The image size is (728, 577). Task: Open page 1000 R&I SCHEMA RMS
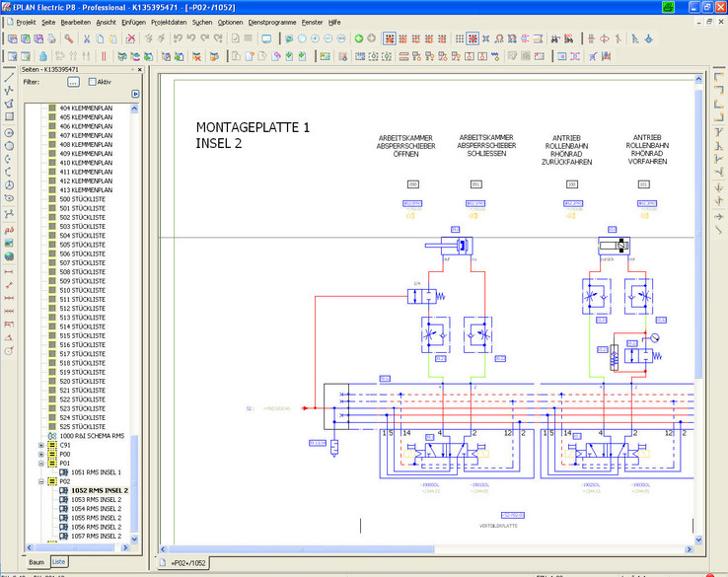91,435
